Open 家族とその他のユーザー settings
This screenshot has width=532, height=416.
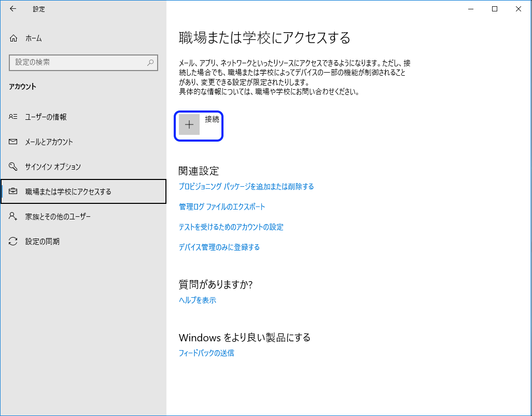coord(83,216)
